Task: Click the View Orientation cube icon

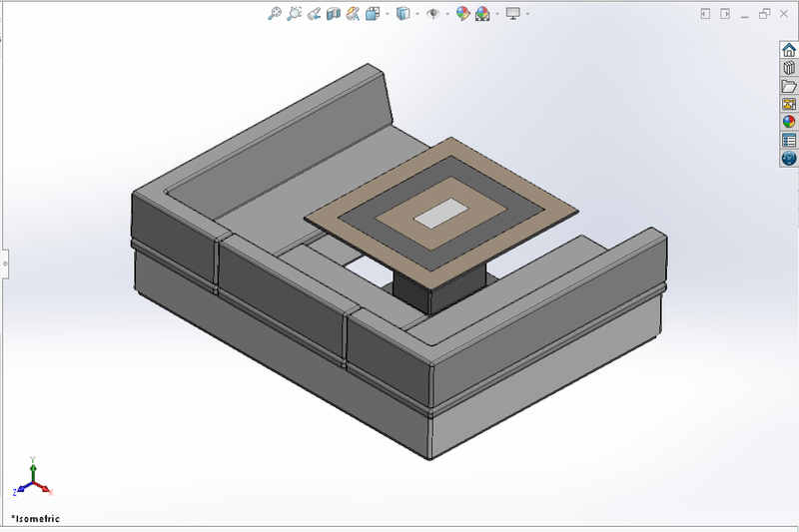Action: pos(373,14)
